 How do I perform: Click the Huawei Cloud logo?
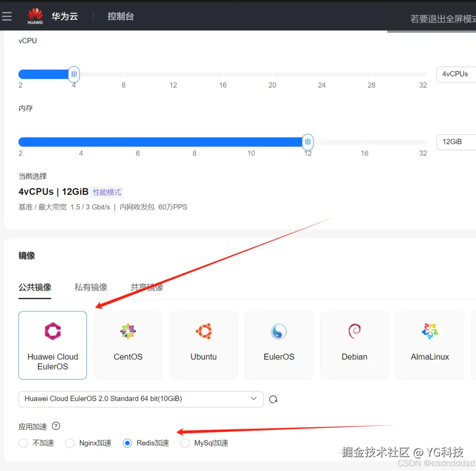pyautogui.click(x=35, y=16)
